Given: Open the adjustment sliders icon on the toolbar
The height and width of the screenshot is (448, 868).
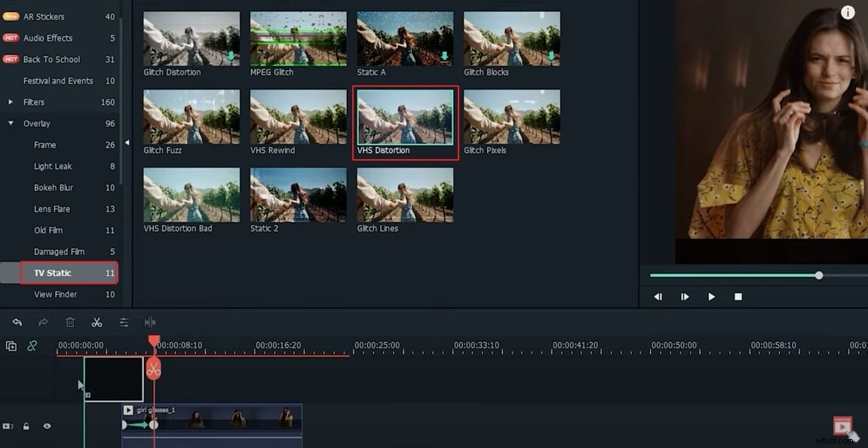Looking at the screenshot, I should tap(124, 321).
